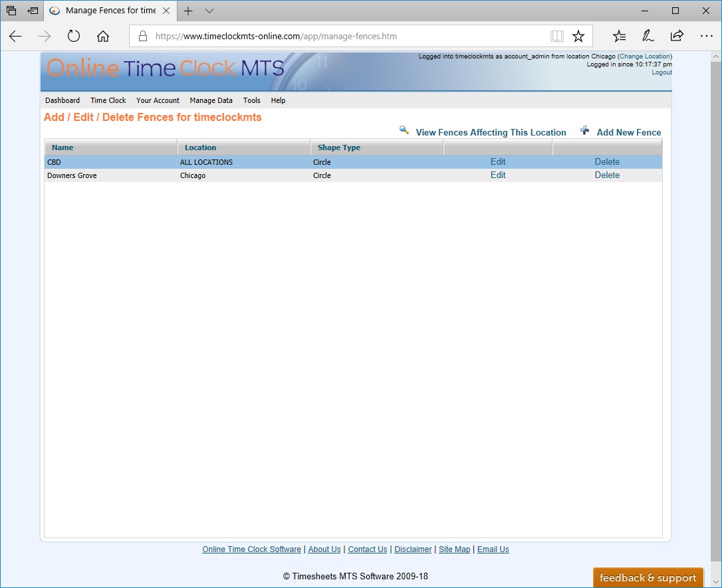The image size is (722, 588).
Task: Open the Favorites hub icon
Action: pos(620,36)
